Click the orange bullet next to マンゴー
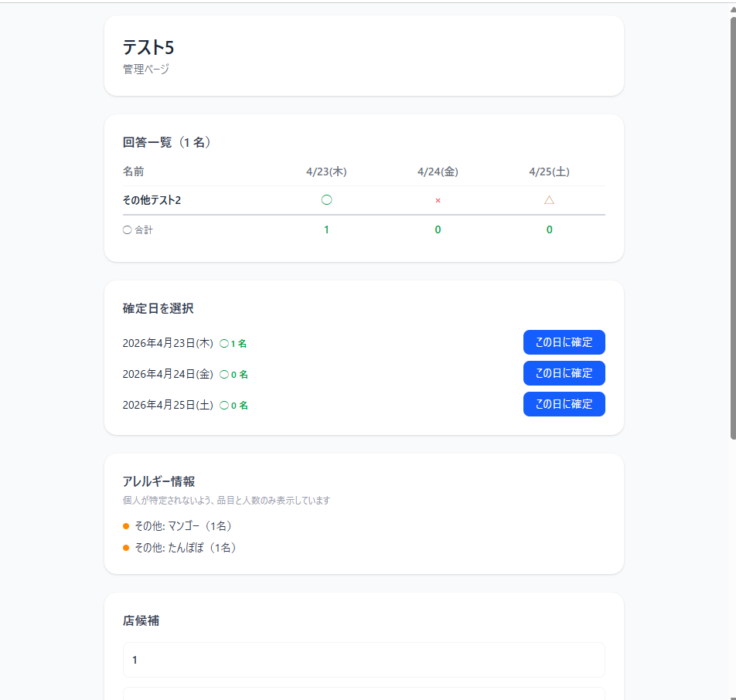This screenshot has width=736, height=700. (126, 526)
